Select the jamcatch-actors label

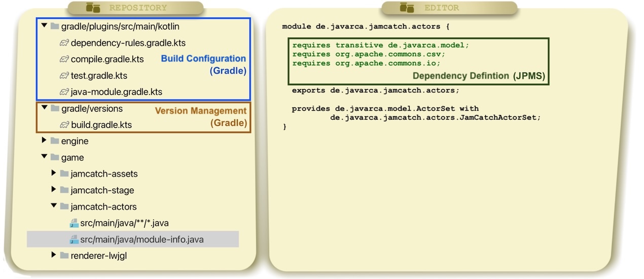point(104,206)
